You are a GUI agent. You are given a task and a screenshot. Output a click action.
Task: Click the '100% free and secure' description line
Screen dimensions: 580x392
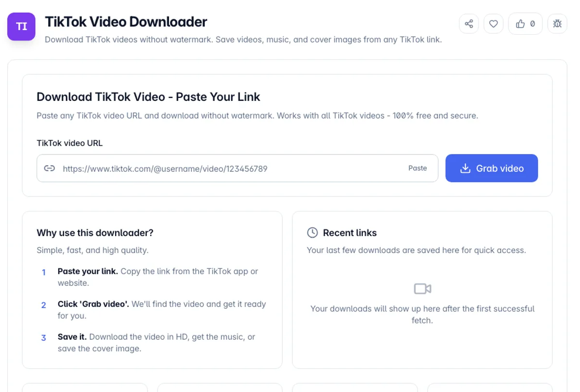tap(258, 116)
